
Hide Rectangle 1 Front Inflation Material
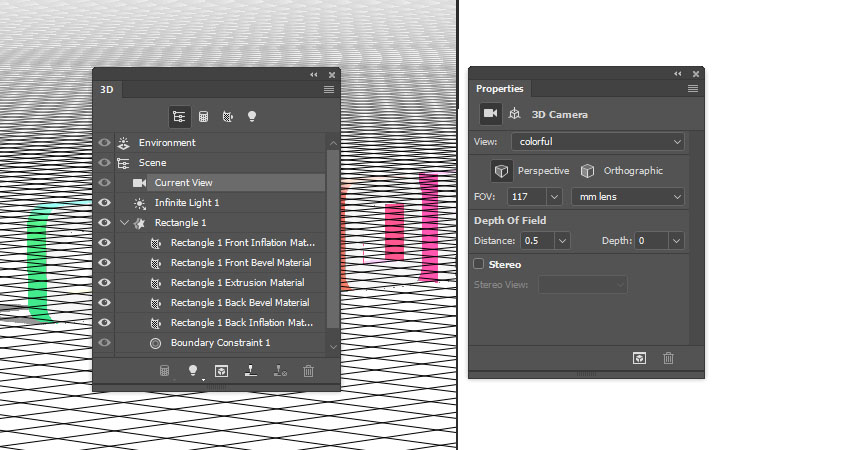point(104,243)
